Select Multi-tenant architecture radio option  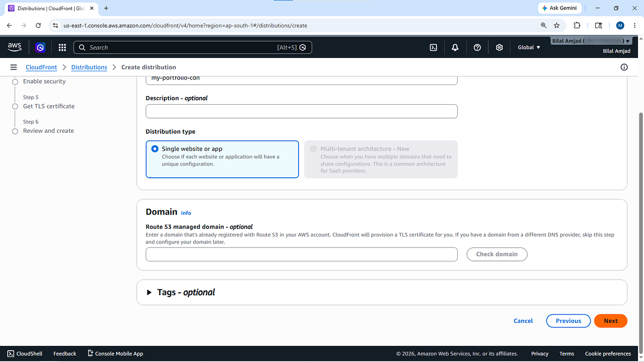point(313,149)
